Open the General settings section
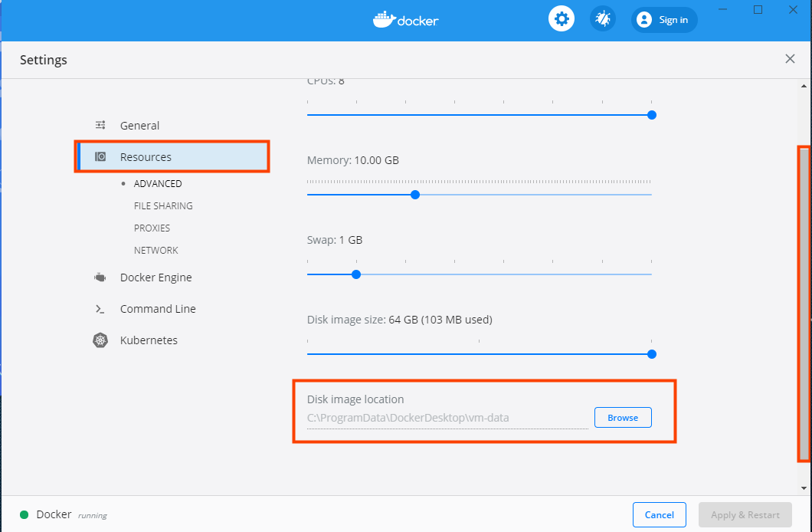This screenshot has height=532, width=812. click(140, 126)
